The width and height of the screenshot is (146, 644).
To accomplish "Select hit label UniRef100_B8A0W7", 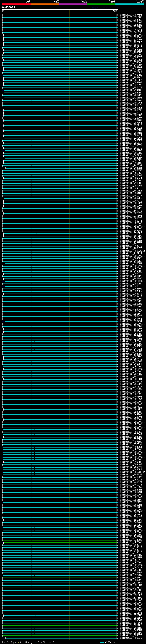I will pos(131,329).
